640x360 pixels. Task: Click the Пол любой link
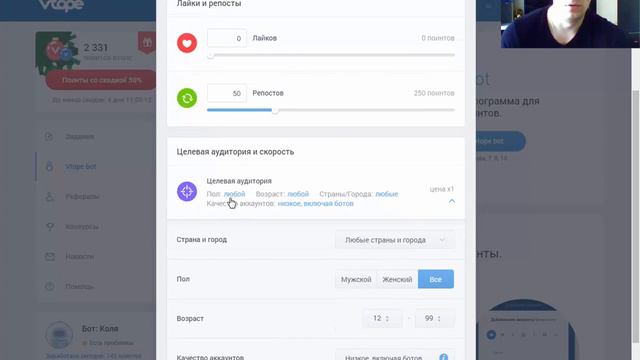234,194
